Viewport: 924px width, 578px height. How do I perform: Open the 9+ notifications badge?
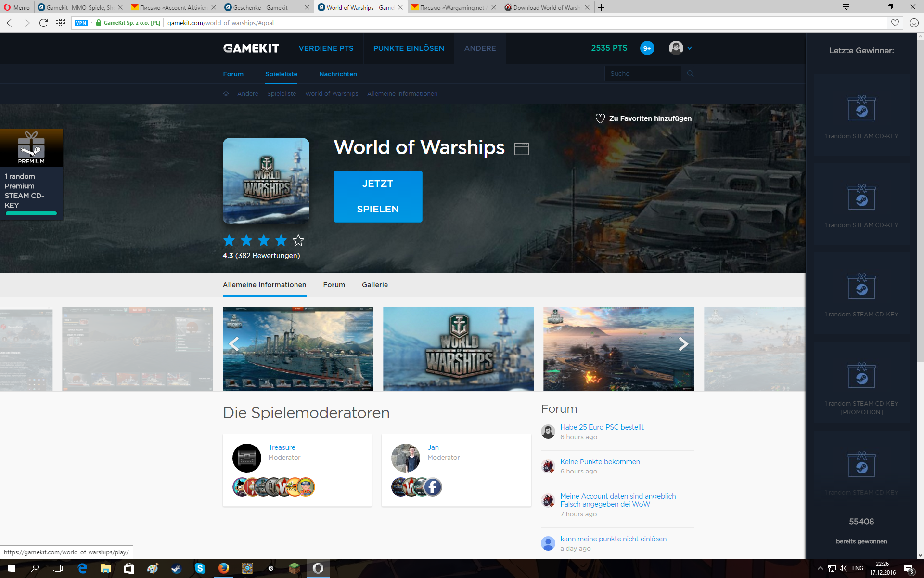(x=647, y=48)
